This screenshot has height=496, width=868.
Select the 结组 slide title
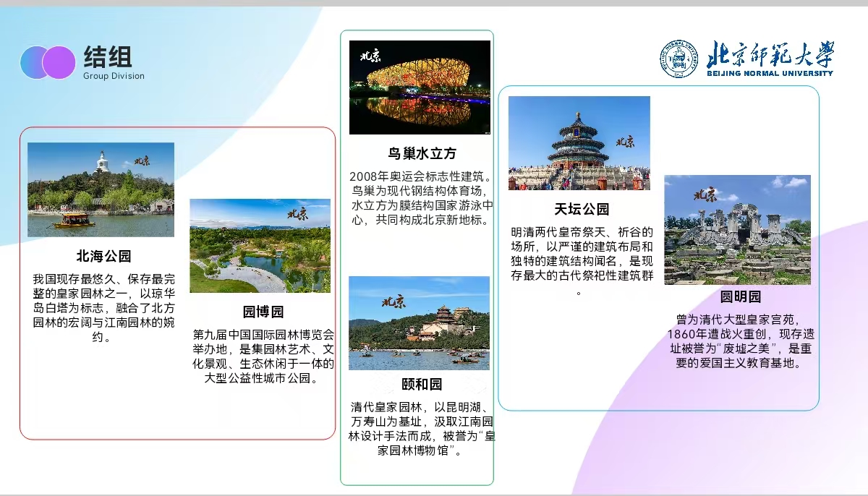coord(108,56)
